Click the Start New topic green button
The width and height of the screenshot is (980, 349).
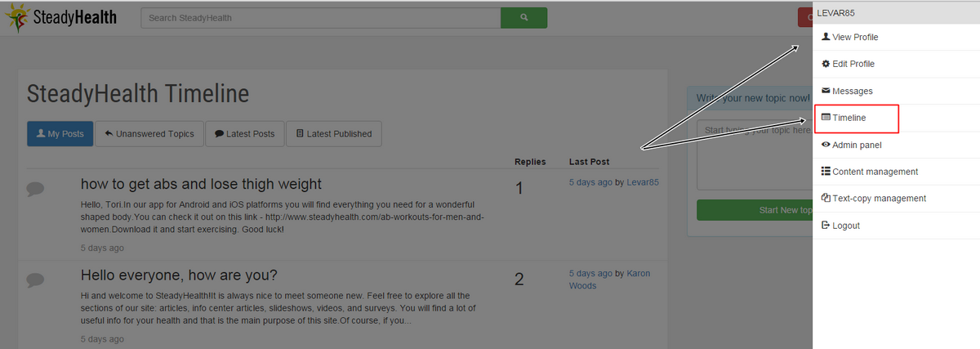(x=755, y=210)
